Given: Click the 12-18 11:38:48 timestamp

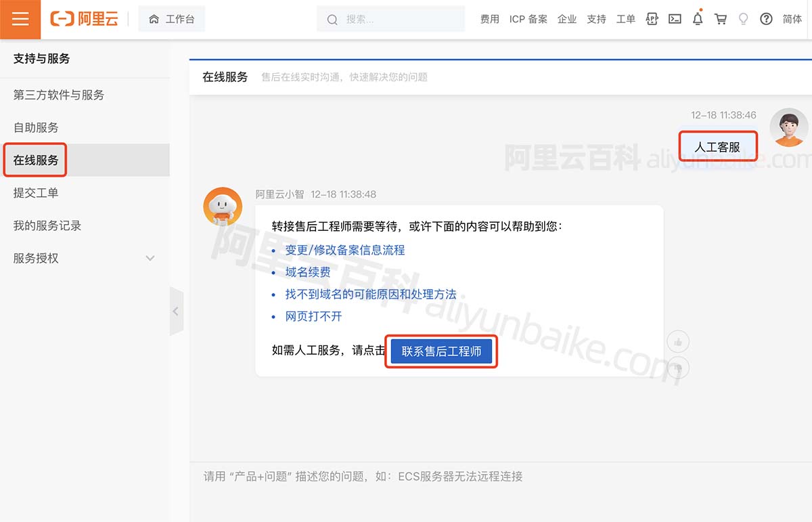Looking at the screenshot, I should (343, 194).
